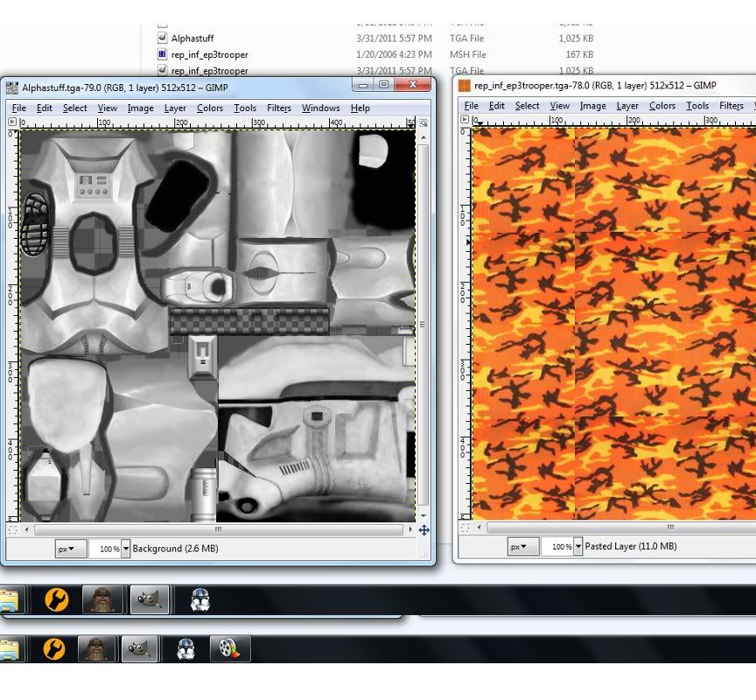Click the 'Pasted Layer (11.0 MB)' status text

631,546
